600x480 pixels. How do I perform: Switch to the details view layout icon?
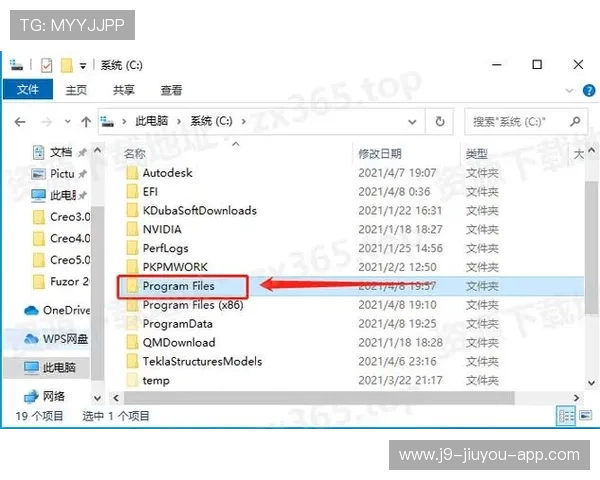(x=566, y=416)
